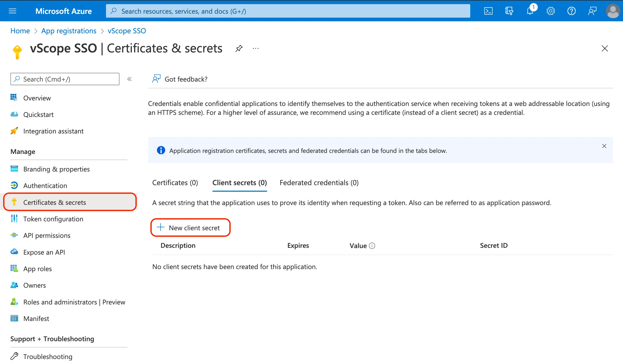Focus the left menu Search (Cmd+/) field
This screenshot has height=364, width=623.
point(65,79)
